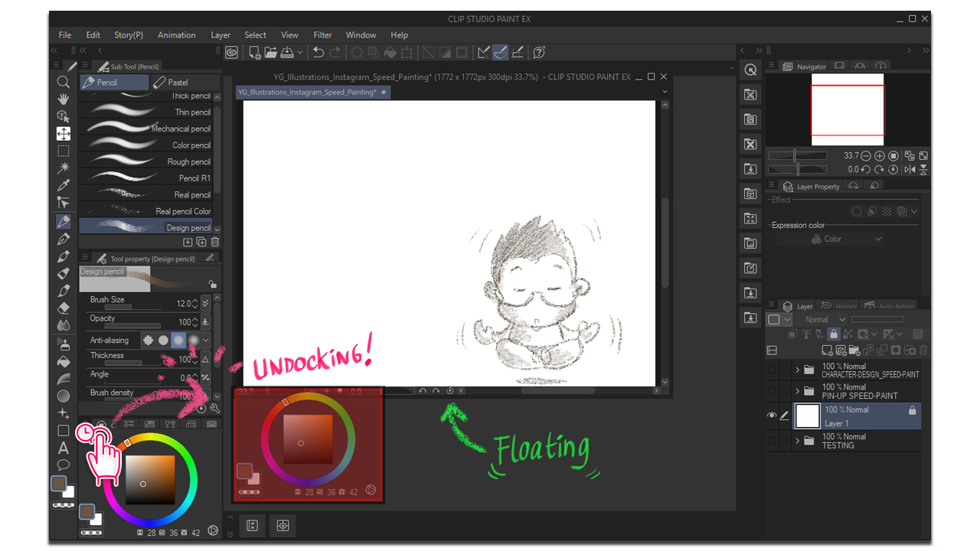Open the Filter menu

pos(323,35)
